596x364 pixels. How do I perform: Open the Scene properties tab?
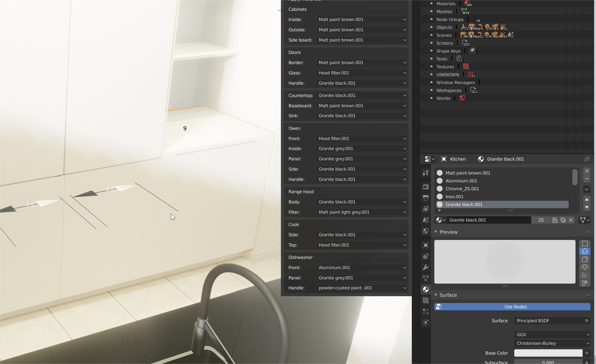[x=426, y=220]
